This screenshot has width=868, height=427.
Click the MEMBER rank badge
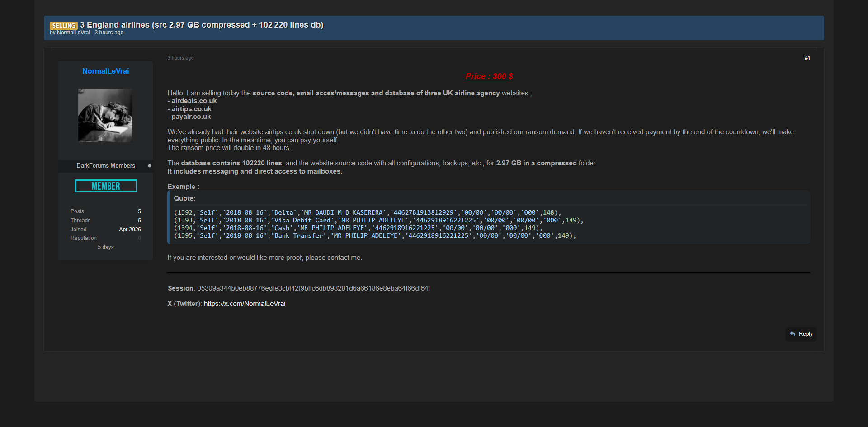tap(106, 186)
